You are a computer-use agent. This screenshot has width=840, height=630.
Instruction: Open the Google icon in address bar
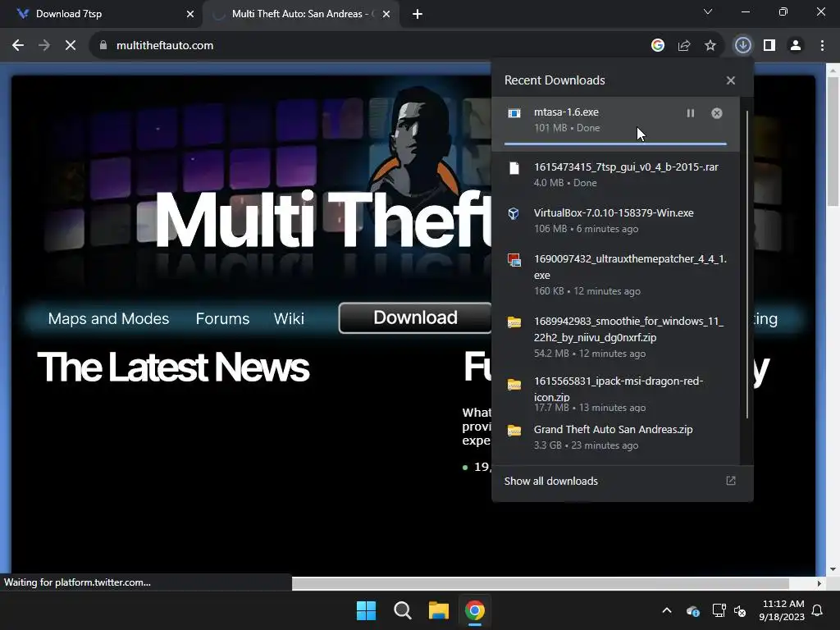(658, 46)
